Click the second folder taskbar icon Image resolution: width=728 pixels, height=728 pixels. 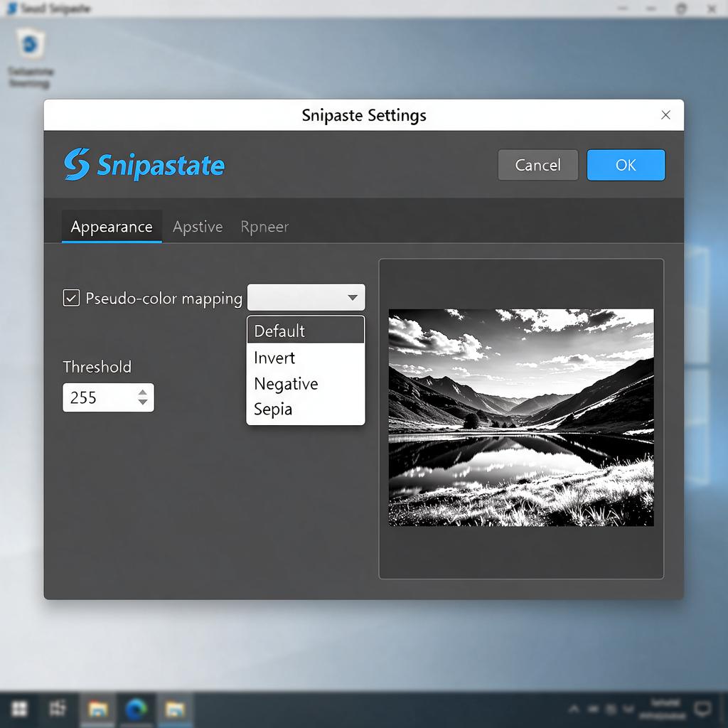[x=175, y=709]
